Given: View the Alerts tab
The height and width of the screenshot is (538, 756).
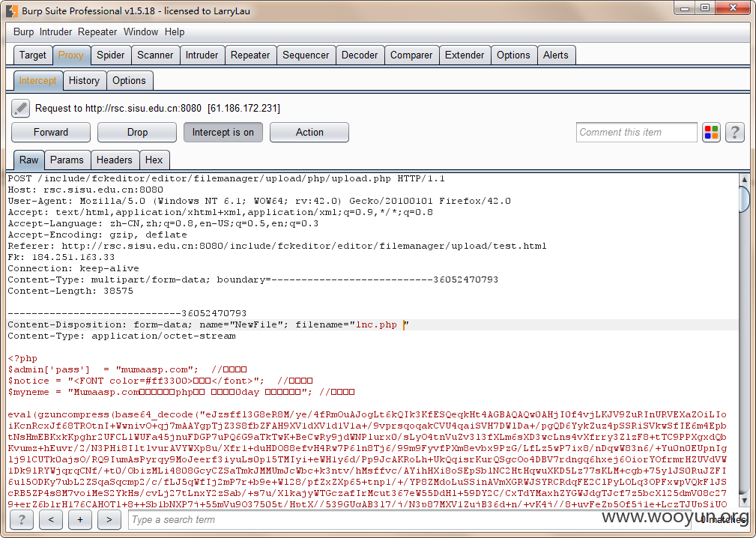Looking at the screenshot, I should pyautogui.click(x=555, y=55).
